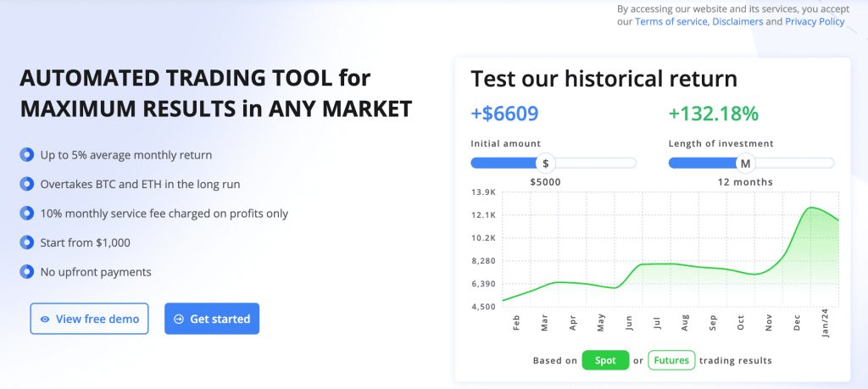Click the bullet icon beside 'Overtakes BTC and ETH'
The height and width of the screenshot is (389, 868).
point(26,184)
